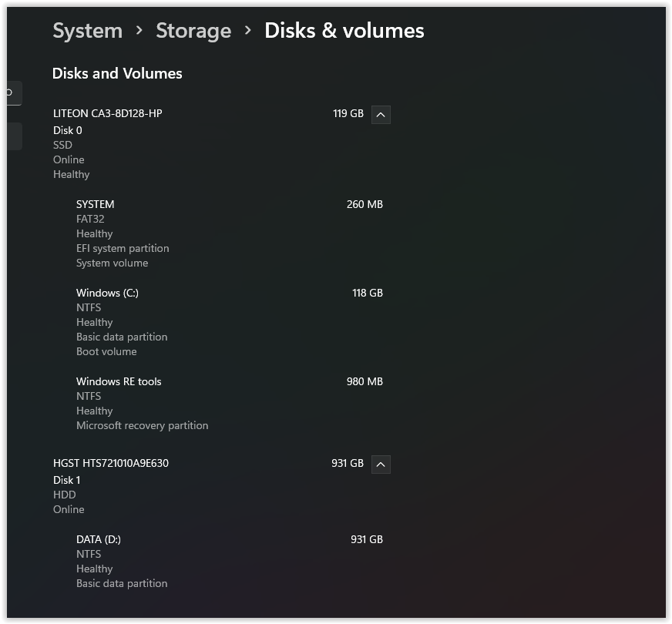Image resolution: width=672 pixels, height=624 pixels.
Task: Click the System volume text
Action: 112,263
